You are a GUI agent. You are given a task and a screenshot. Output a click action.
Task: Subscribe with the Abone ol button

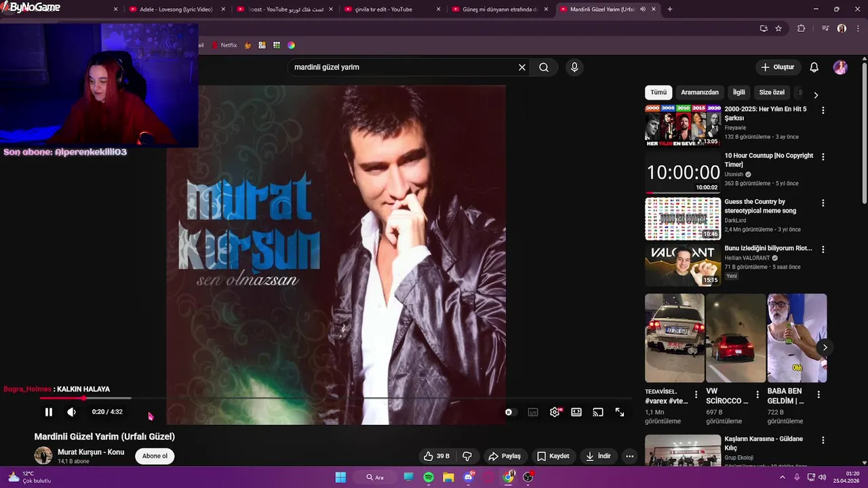[x=155, y=456]
